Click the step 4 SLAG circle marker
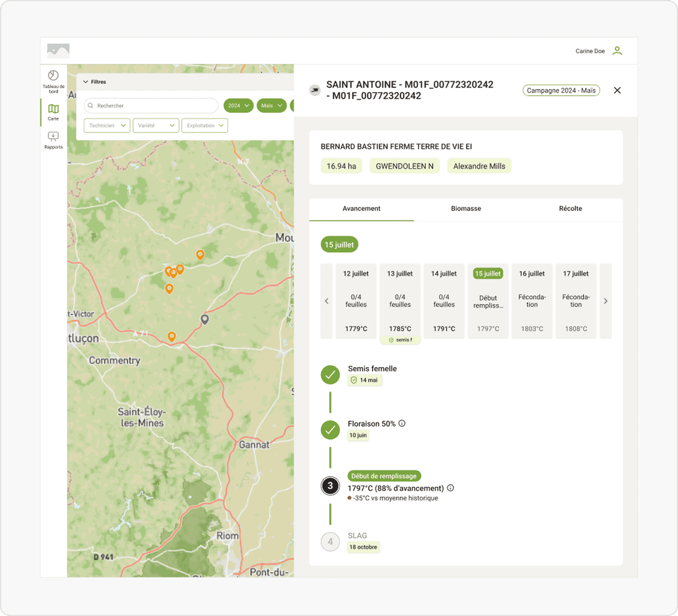The image size is (678, 616). (330, 542)
